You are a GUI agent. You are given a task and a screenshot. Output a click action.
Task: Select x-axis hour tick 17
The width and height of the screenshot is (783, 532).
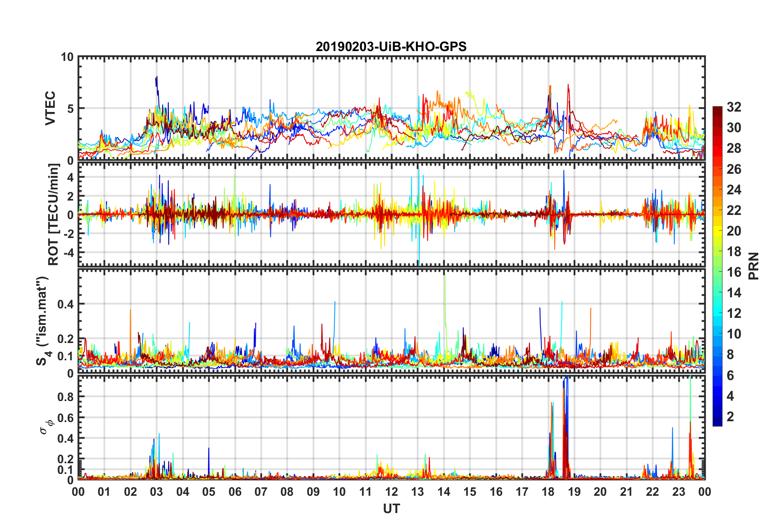[522, 492]
